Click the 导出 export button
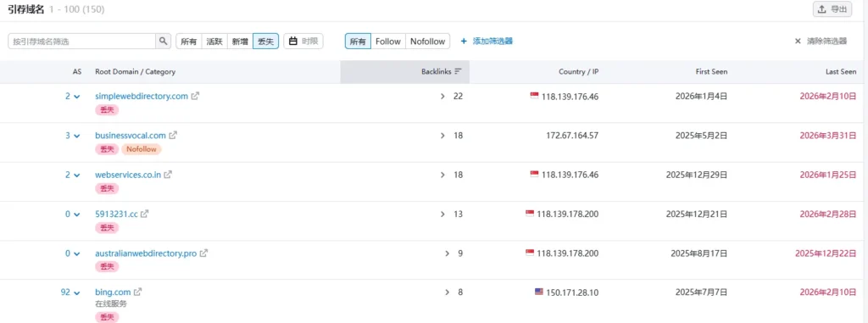Viewport: 868px width, 323px height. point(832,9)
